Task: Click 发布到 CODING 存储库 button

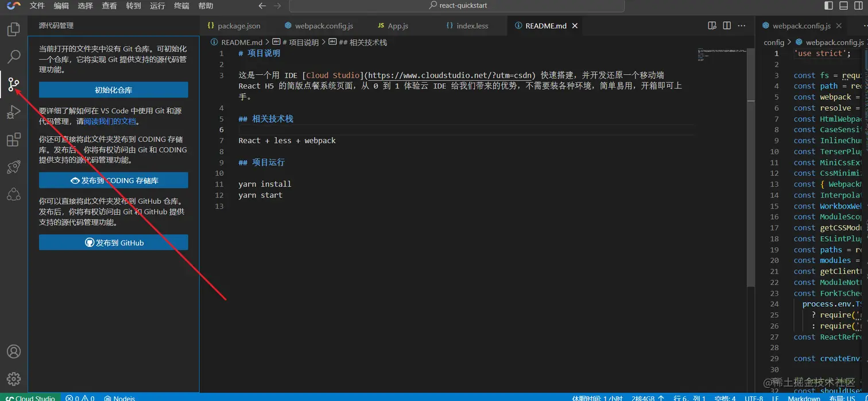Action: click(x=114, y=180)
